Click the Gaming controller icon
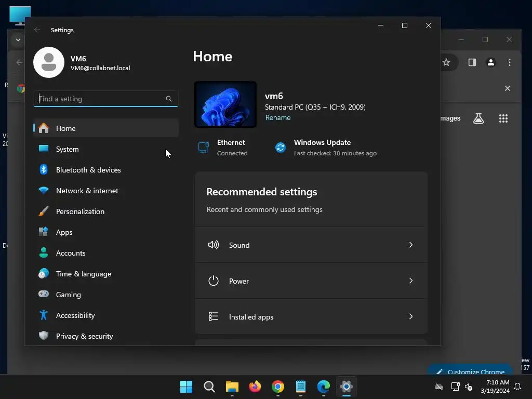Image resolution: width=532 pixels, height=399 pixels. tap(44, 294)
